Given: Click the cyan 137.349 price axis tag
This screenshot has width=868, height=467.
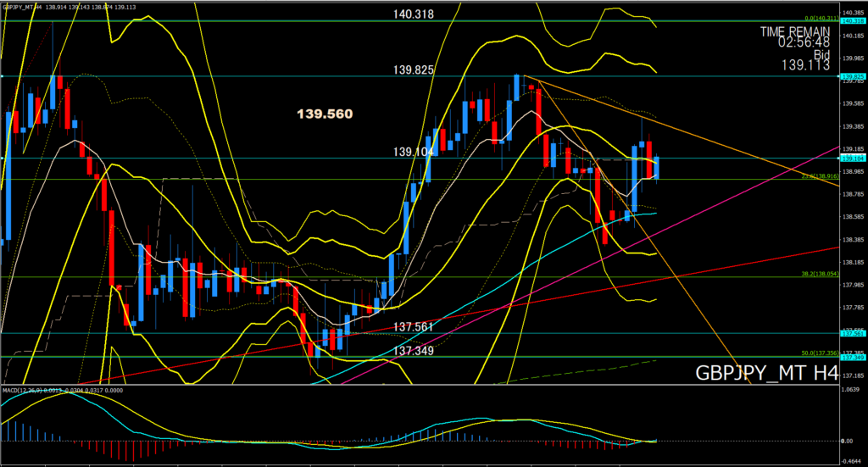Looking at the screenshot, I should [x=853, y=358].
